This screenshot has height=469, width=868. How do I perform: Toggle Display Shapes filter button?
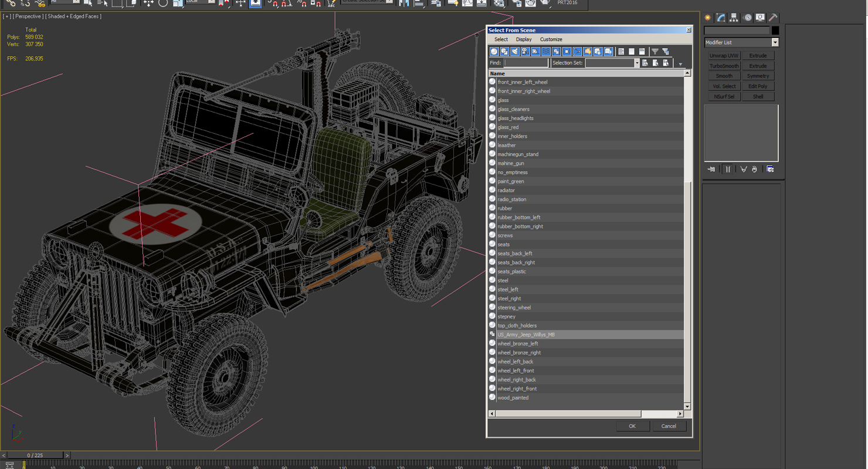(x=504, y=52)
